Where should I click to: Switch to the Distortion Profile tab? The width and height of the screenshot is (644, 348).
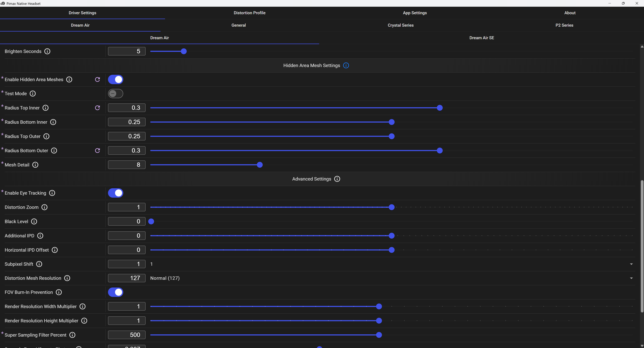[x=250, y=13]
